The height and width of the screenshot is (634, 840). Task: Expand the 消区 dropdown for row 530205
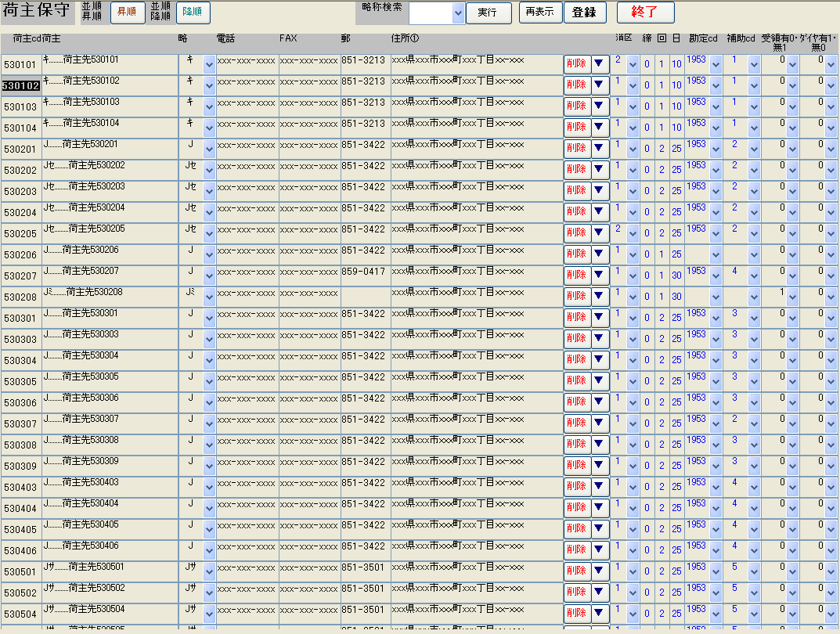pos(633,234)
